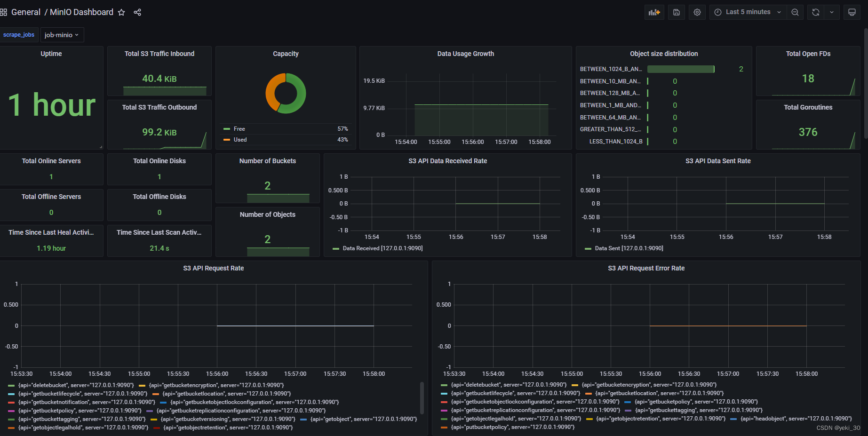Screen dimensions: 868x436
Task: Open the Total Online Disks panel menu
Action: (x=159, y=161)
